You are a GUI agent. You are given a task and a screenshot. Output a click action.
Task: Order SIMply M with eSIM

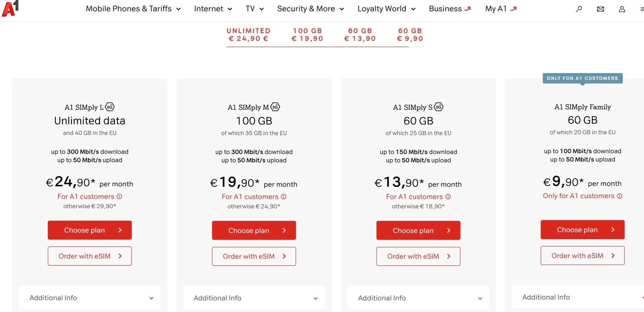(x=254, y=256)
